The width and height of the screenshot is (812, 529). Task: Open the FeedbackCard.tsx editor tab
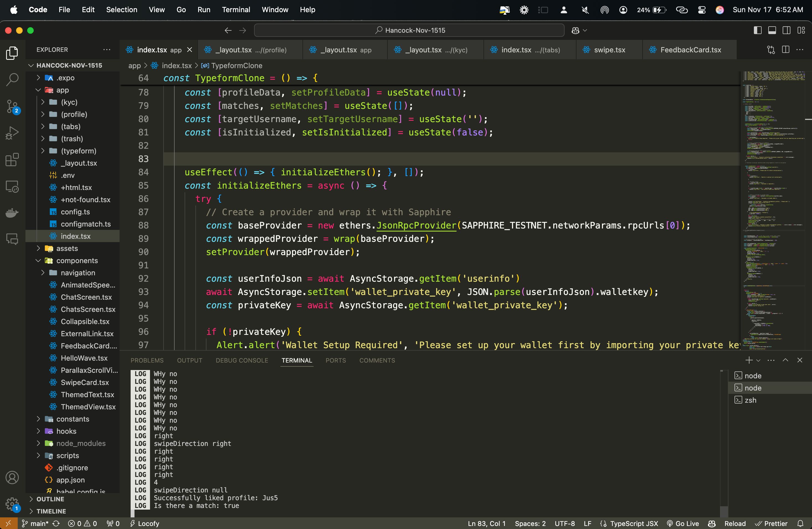pos(689,50)
